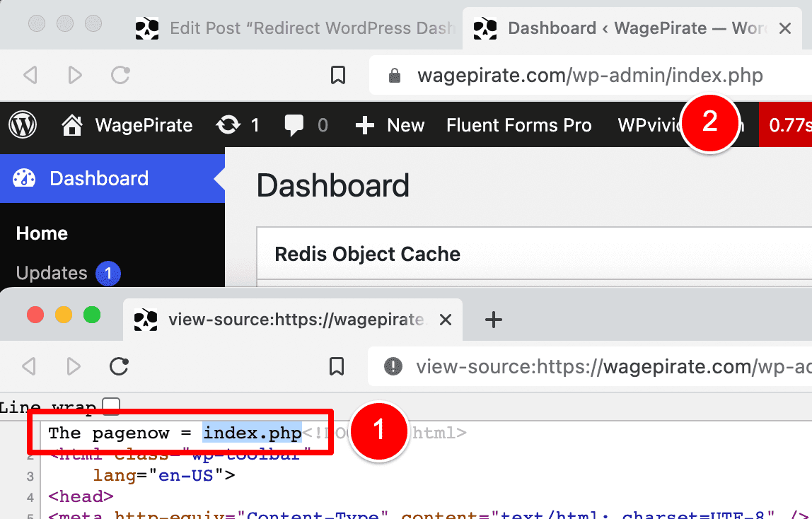Click the plus New icon in admin bar

point(364,125)
